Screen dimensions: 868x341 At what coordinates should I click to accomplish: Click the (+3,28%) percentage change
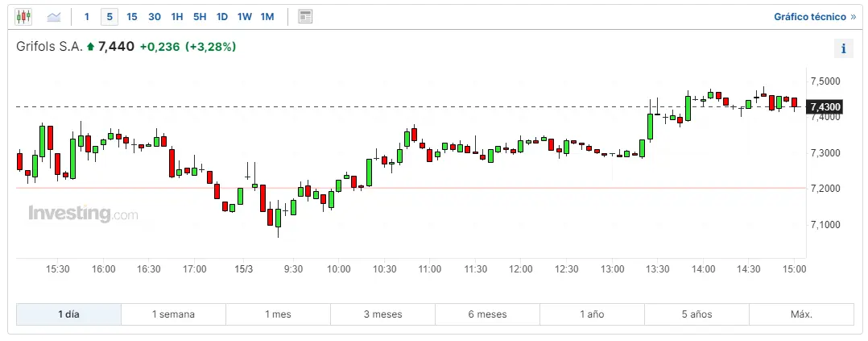[210, 47]
